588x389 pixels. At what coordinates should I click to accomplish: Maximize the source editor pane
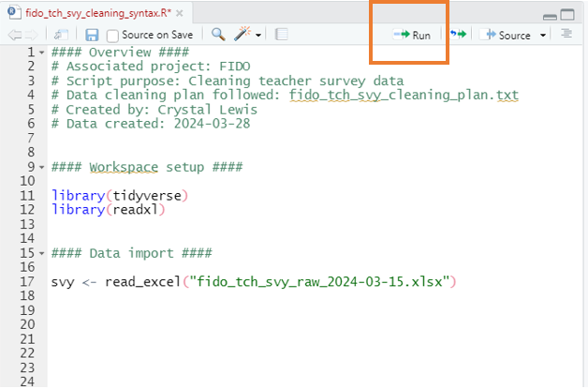pyautogui.click(x=567, y=15)
